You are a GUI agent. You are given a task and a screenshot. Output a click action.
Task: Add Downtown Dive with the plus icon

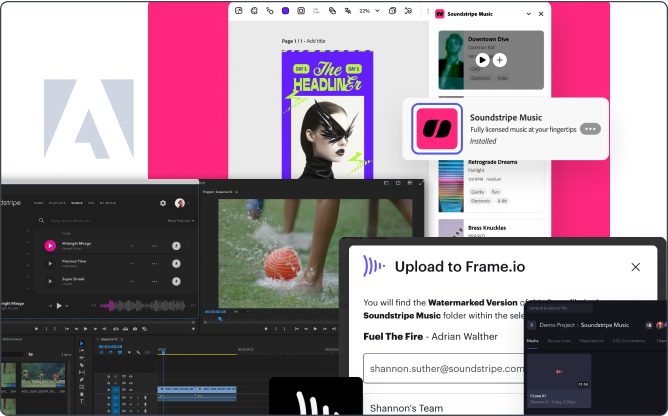click(500, 60)
